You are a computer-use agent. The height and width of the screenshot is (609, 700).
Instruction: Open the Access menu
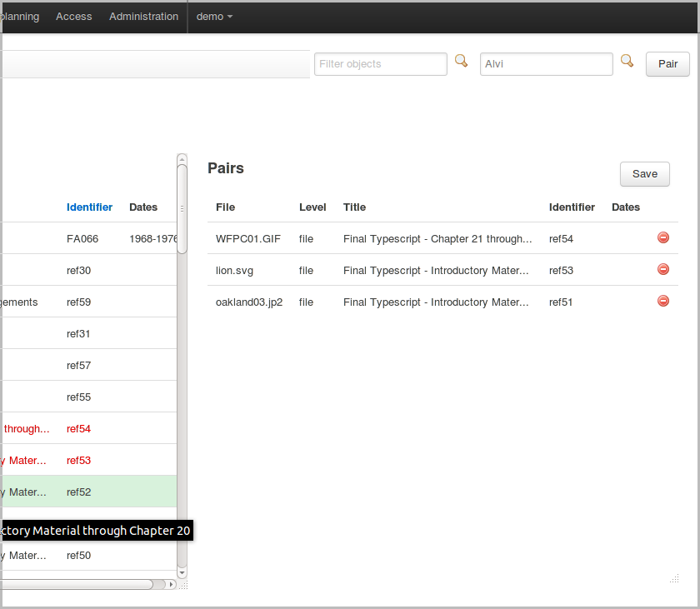[73, 17]
